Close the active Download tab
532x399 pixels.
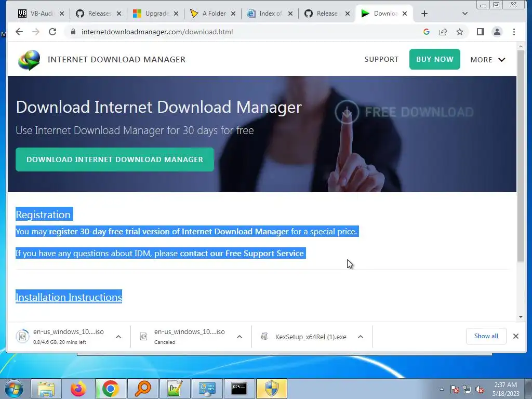[x=405, y=14]
